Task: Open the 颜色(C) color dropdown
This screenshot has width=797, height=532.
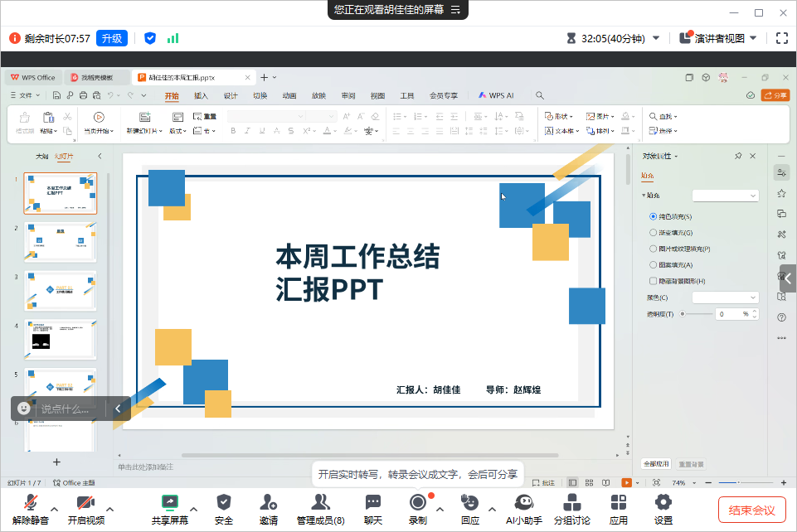Action: point(726,297)
